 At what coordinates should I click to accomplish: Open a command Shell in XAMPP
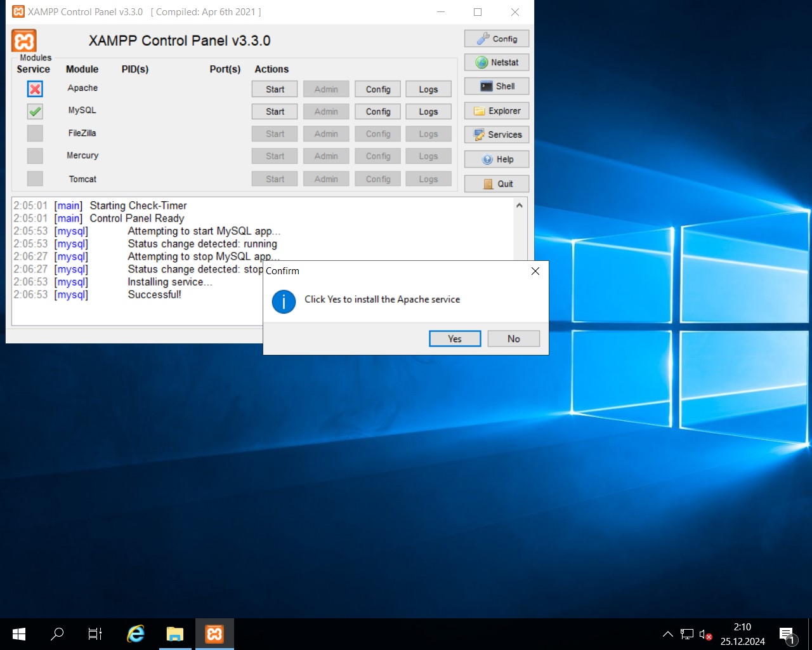pos(497,86)
